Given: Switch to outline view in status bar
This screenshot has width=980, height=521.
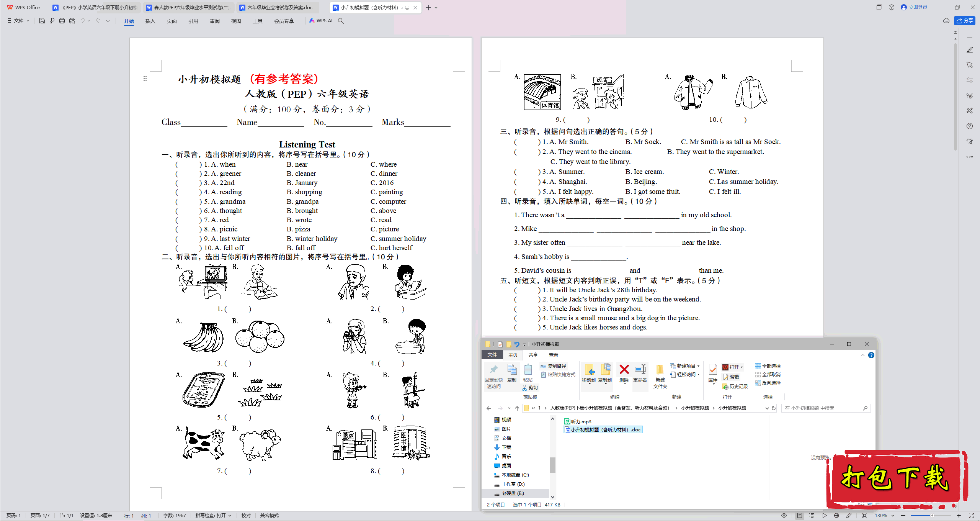Looking at the screenshot, I should [x=812, y=516].
